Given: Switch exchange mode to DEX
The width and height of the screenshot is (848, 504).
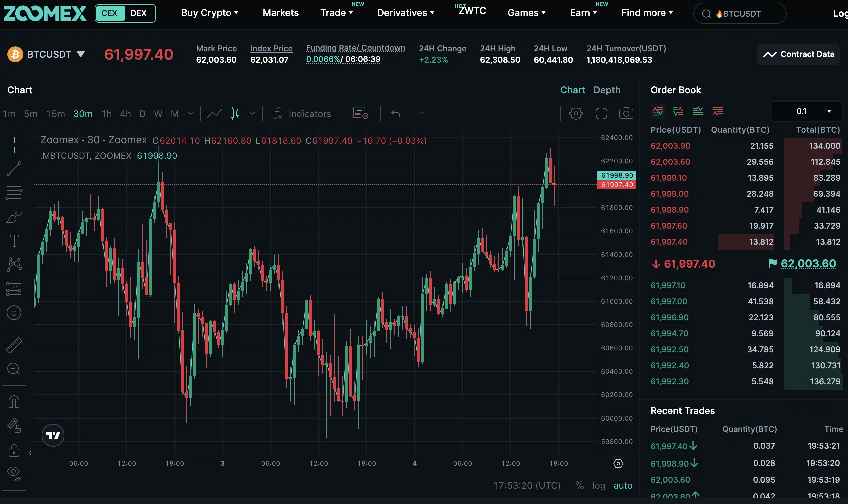Looking at the screenshot, I should click(x=139, y=13).
